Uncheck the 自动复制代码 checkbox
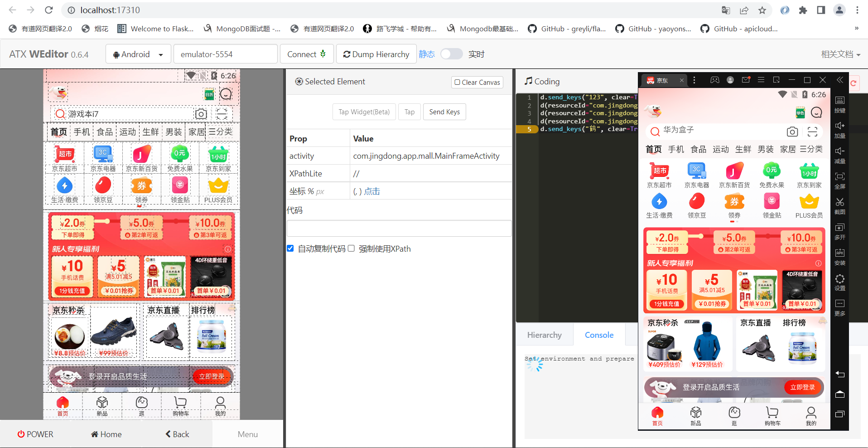868x448 pixels. click(290, 248)
